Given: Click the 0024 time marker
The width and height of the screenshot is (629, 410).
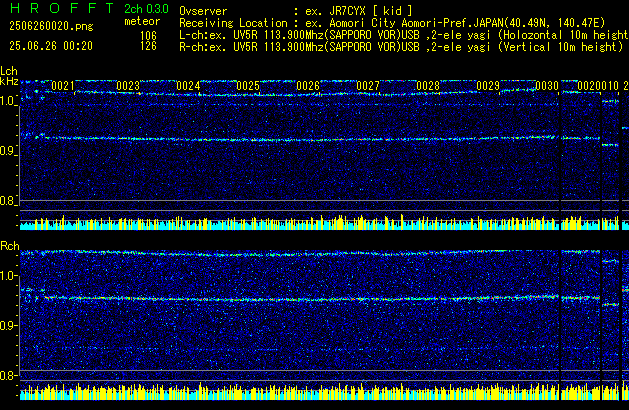Looking at the screenshot, I should pos(188,86).
